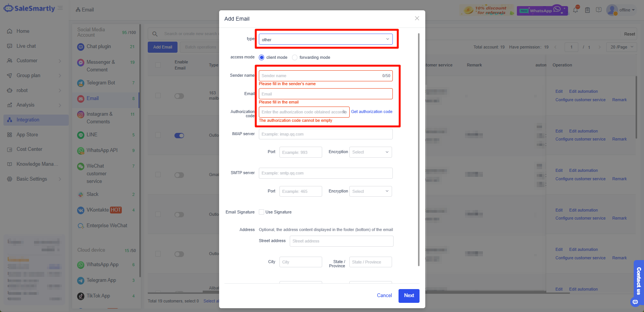Click the Enterprise WeChat icon
Image resolution: width=644 pixels, height=312 pixels.
pos(81,226)
